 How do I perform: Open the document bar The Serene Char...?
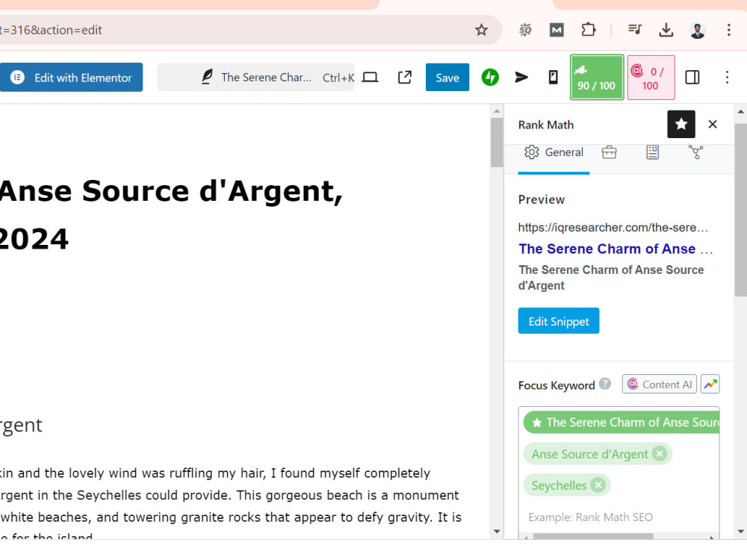(x=255, y=77)
